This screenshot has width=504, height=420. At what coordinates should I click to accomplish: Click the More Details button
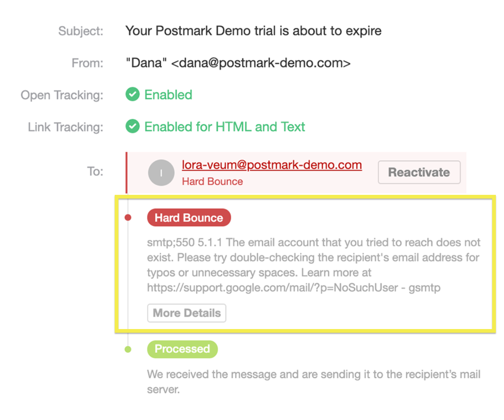[x=187, y=313]
